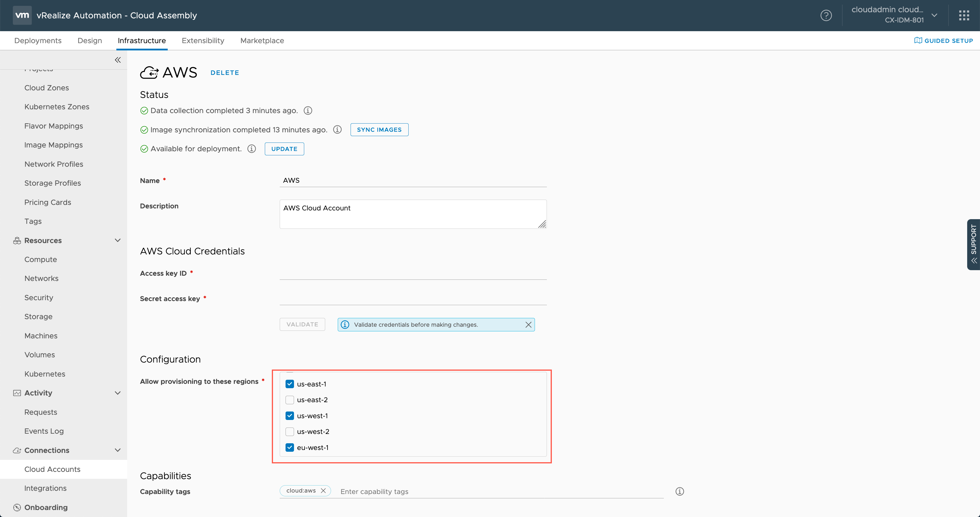
Task: Remove the cloud:aws capability tag
Action: (x=323, y=490)
